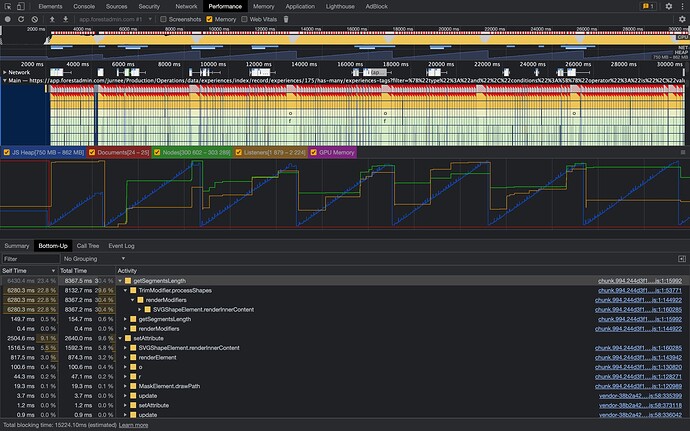
Task: Toggle the device toolbar icon
Action: [x=20, y=6]
